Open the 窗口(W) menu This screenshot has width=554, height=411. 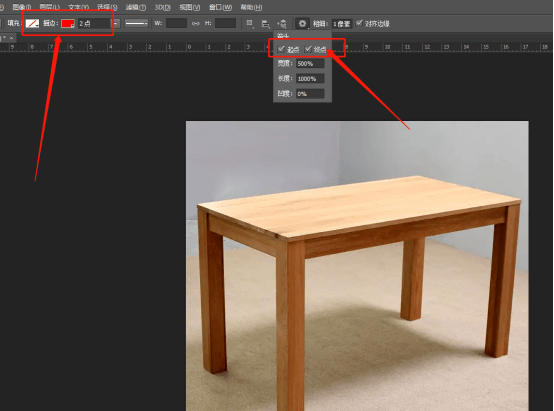(220, 7)
